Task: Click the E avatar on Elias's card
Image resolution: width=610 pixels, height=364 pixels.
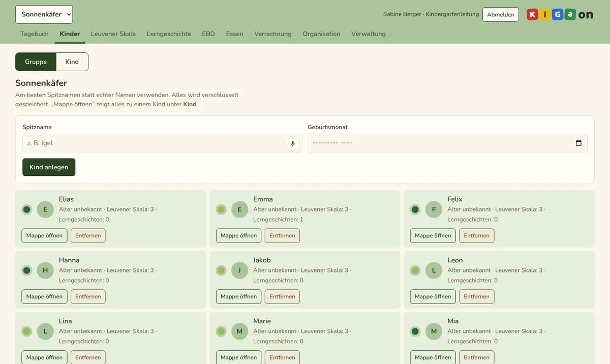Action: (x=45, y=209)
